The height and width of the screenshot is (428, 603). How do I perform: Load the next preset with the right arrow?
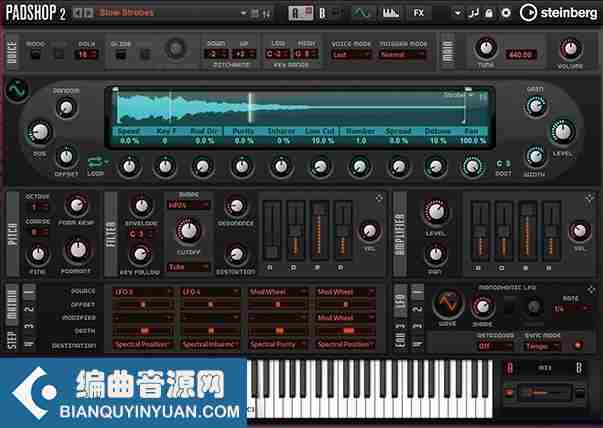[x=88, y=13]
